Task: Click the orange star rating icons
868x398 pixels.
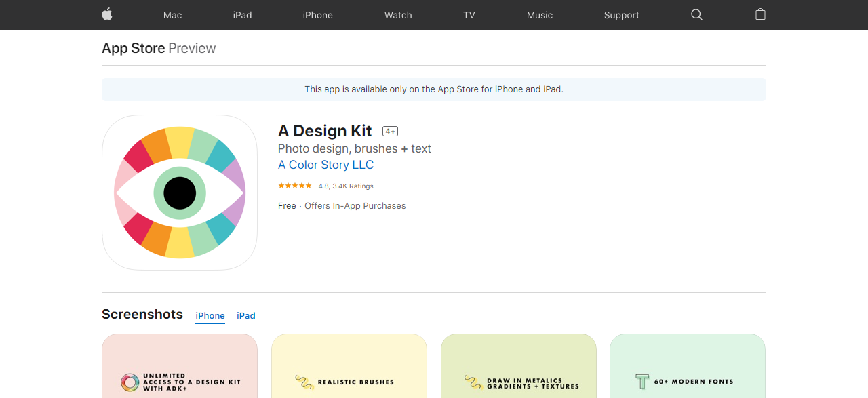Action: coord(295,186)
